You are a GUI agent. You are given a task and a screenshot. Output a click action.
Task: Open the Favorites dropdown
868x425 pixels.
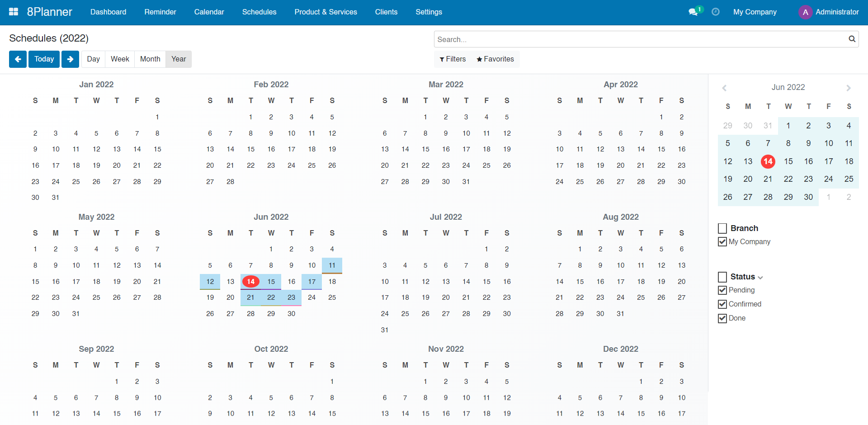pos(495,59)
